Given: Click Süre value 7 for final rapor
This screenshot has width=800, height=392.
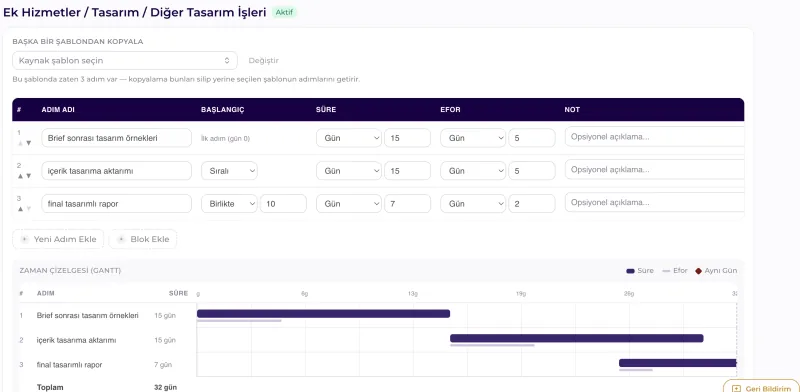Looking at the screenshot, I should click(x=407, y=204).
